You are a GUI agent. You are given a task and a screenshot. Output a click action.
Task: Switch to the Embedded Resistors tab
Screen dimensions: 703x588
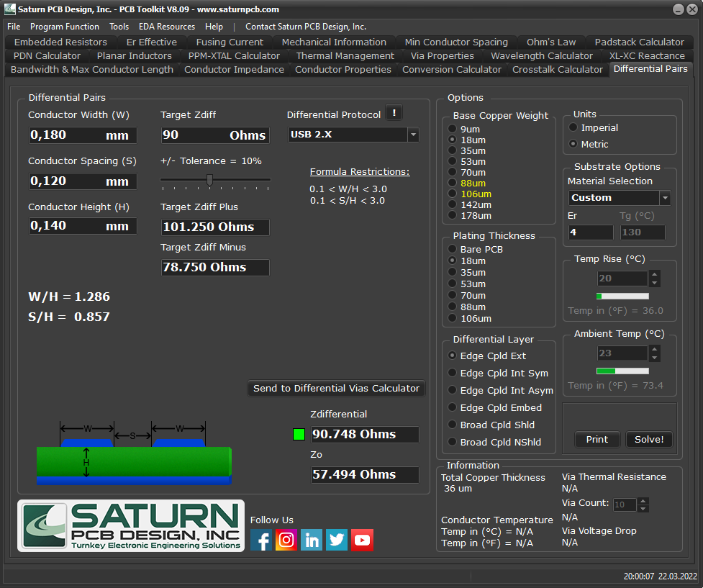pos(60,42)
